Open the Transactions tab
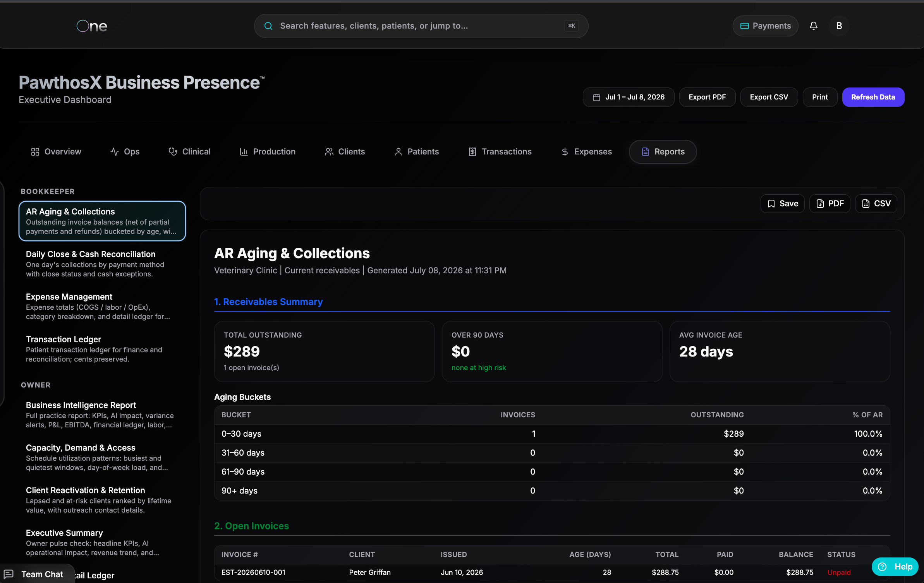This screenshot has height=583, width=924. click(500, 152)
